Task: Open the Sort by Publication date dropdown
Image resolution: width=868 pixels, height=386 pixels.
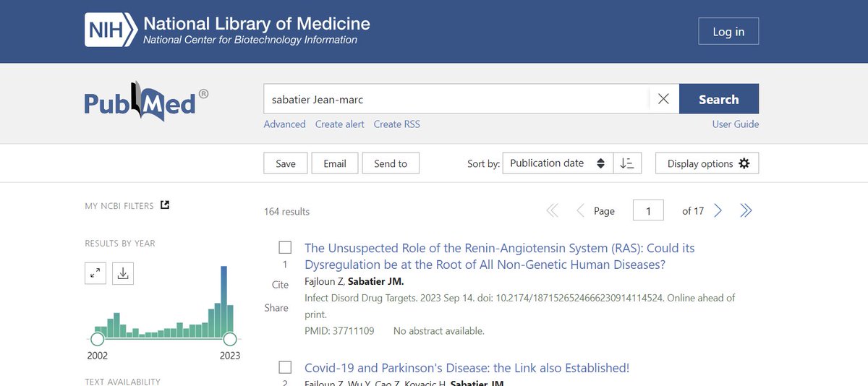Action: pyautogui.click(x=557, y=163)
